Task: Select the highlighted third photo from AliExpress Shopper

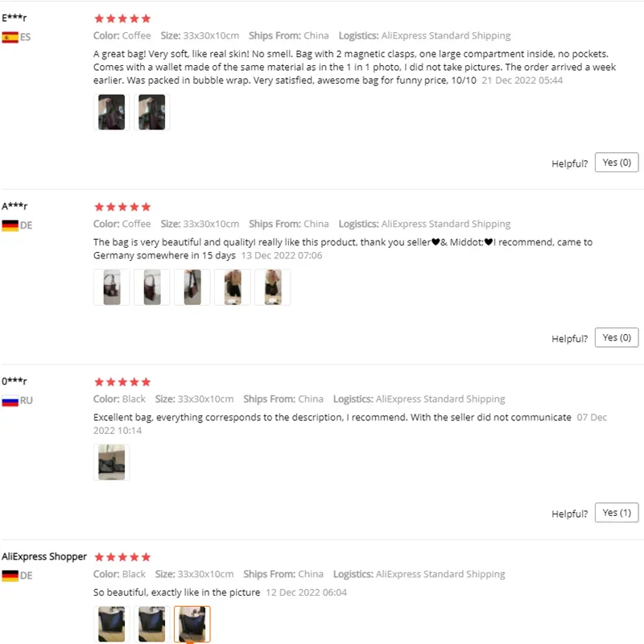Action: click(192, 624)
